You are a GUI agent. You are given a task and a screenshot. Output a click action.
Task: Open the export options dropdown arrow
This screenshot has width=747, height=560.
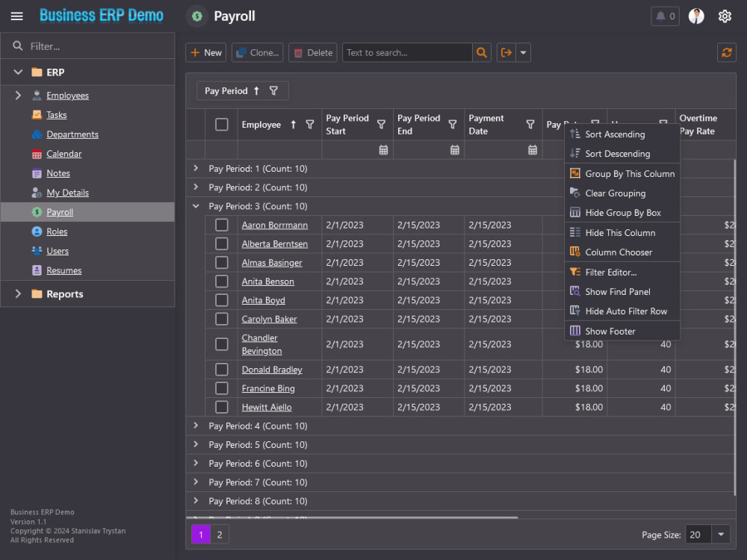click(x=523, y=52)
